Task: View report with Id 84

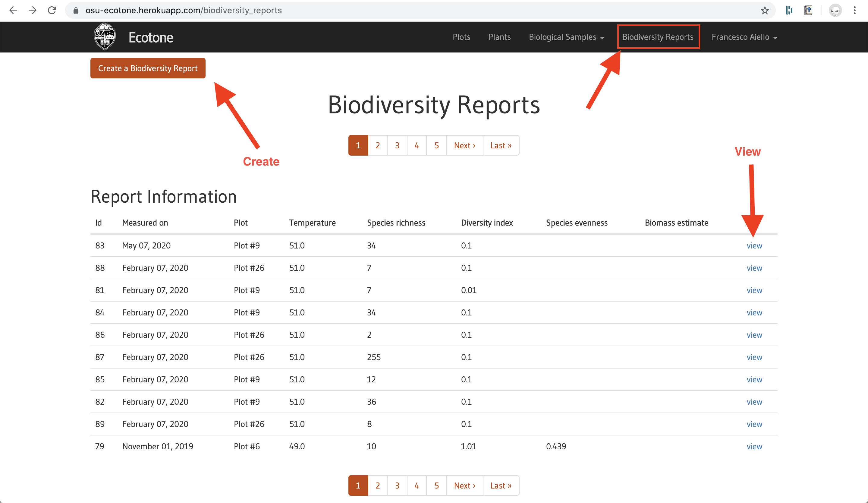Action: (x=754, y=313)
